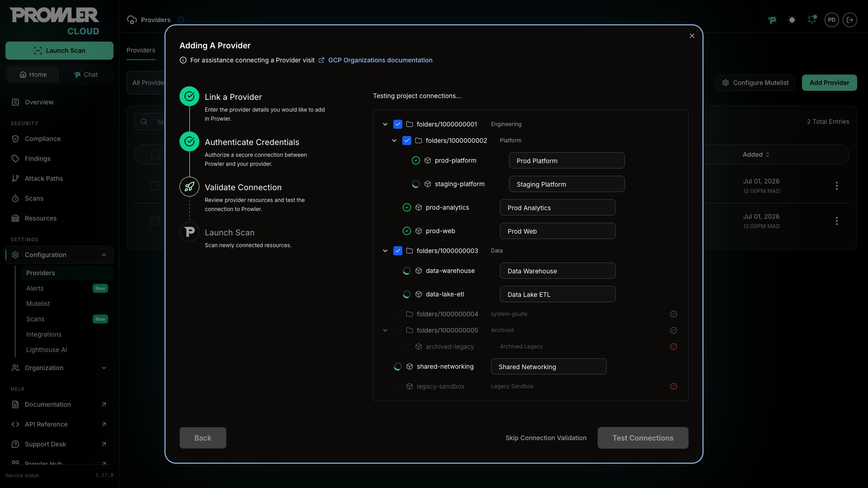Close the Adding A Provider dialog
This screenshot has width=868, height=488.
692,36
